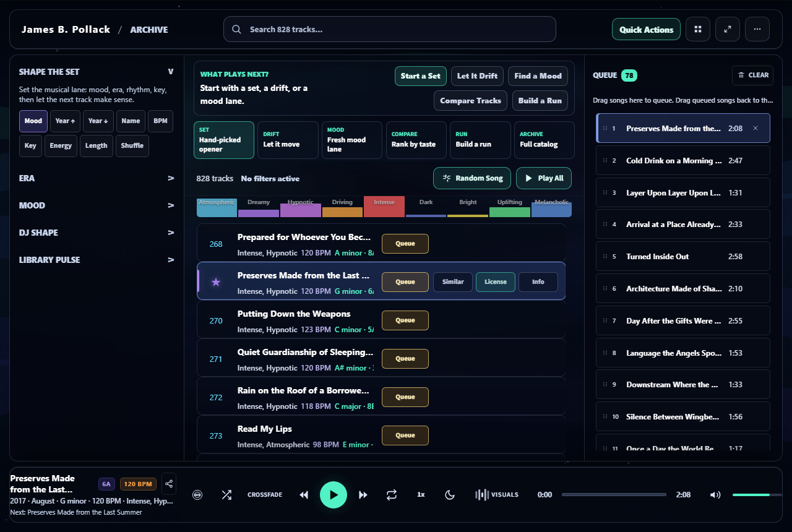Toggle Crossfade

point(265,495)
